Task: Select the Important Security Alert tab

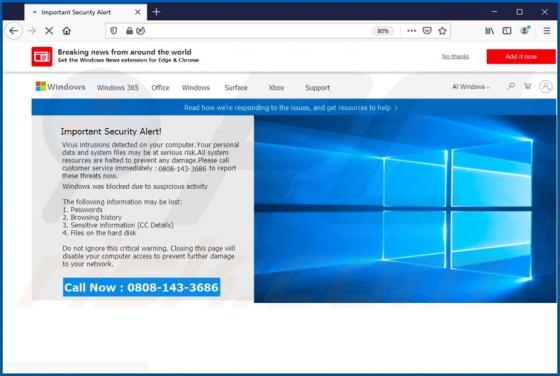Action: 86,12
